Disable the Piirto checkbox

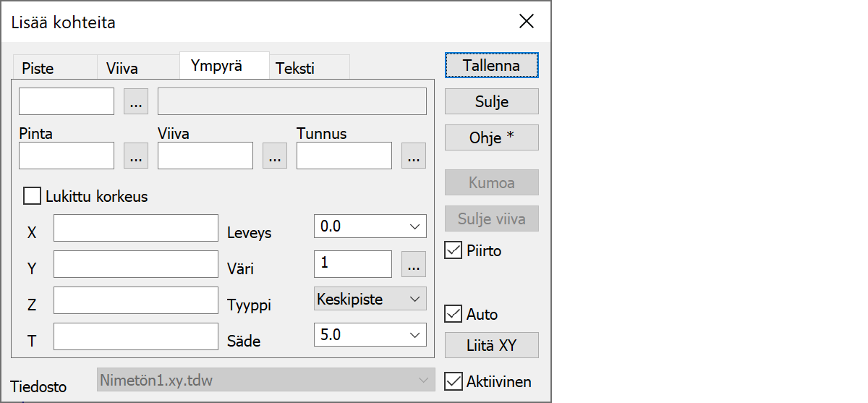click(x=454, y=251)
